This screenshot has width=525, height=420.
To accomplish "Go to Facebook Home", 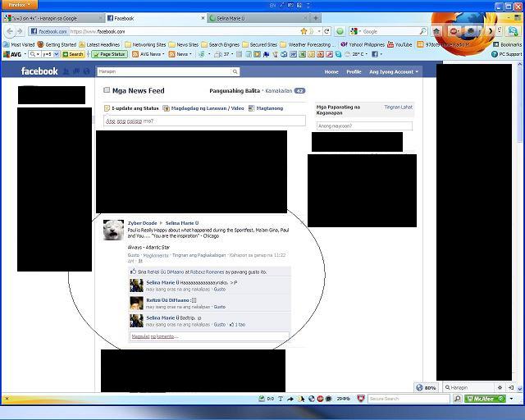I will [331, 71].
